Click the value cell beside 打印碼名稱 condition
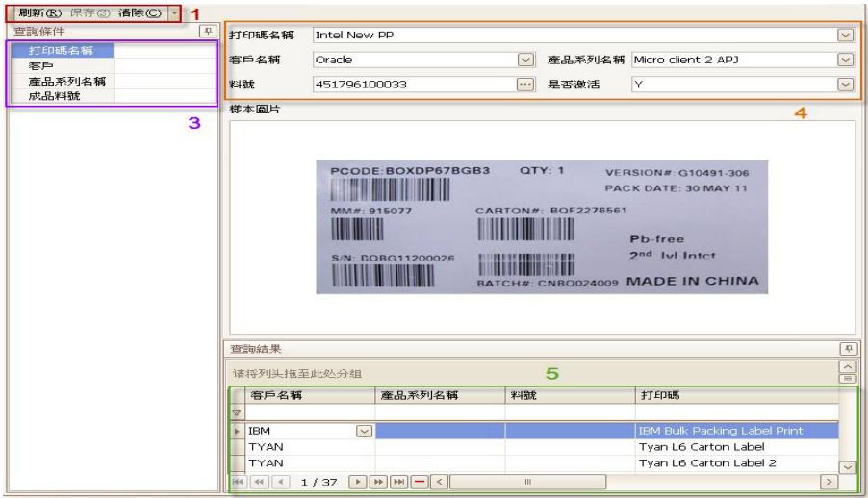Viewport: 868px width, 498px height. (165, 51)
